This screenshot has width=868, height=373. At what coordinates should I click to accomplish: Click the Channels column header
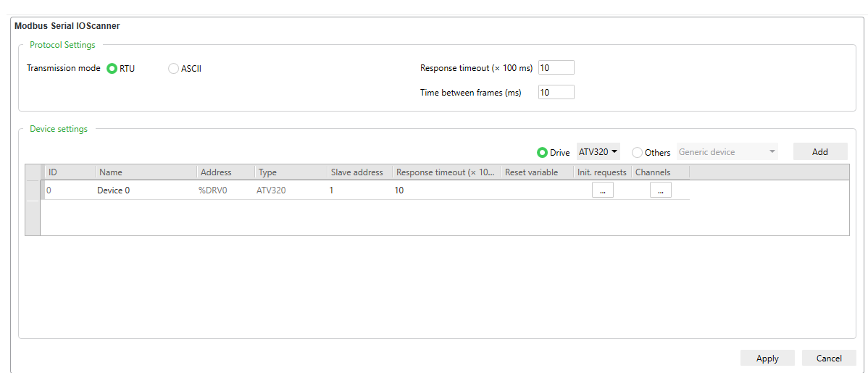pyautogui.click(x=660, y=172)
